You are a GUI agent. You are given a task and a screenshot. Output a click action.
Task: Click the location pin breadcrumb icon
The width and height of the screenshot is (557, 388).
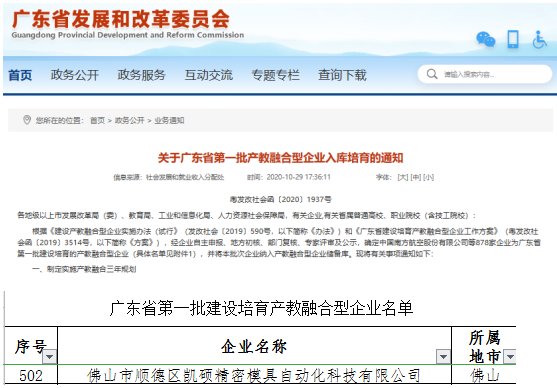tap(27, 120)
